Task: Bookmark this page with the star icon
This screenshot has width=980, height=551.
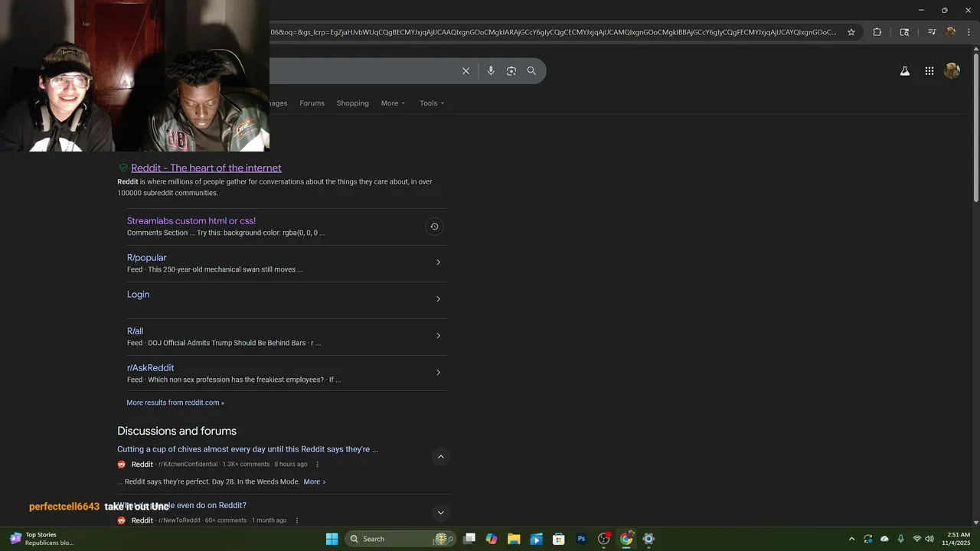Action: point(851,32)
